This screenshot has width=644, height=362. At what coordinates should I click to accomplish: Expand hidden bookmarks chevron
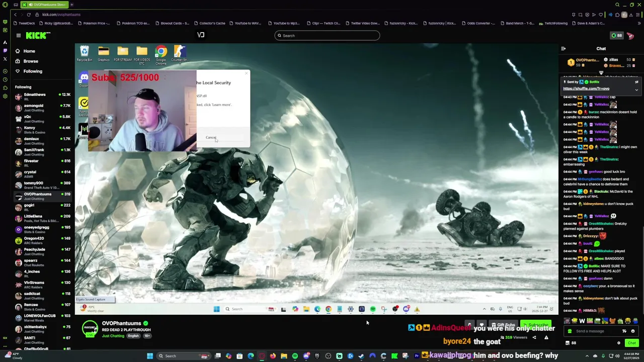click(639, 23)
